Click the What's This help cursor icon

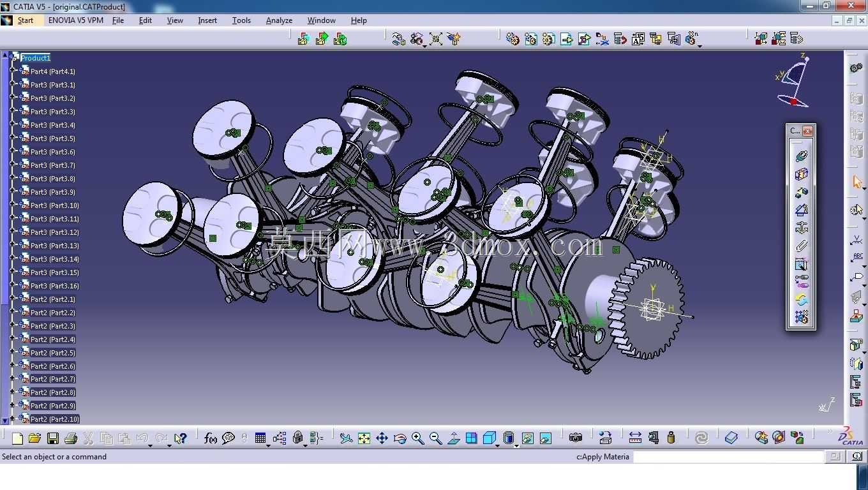point(181,438)
